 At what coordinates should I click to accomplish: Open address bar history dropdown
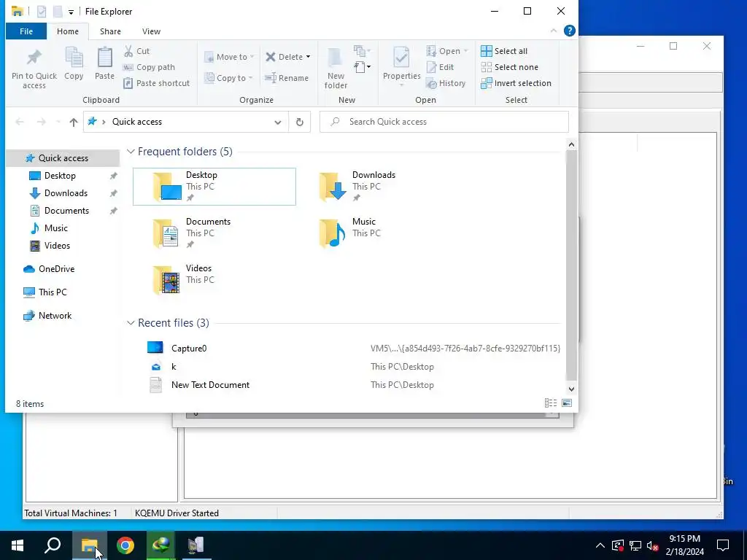[278, 122]
